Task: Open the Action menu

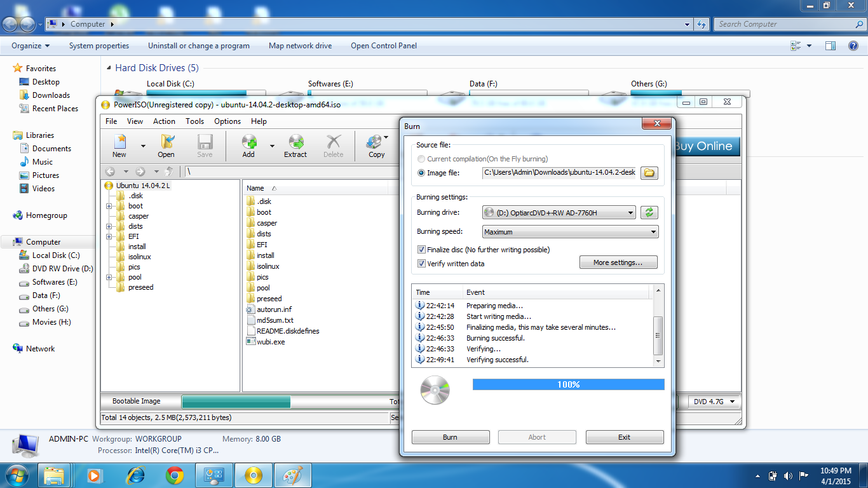Action: pos(164,121)
